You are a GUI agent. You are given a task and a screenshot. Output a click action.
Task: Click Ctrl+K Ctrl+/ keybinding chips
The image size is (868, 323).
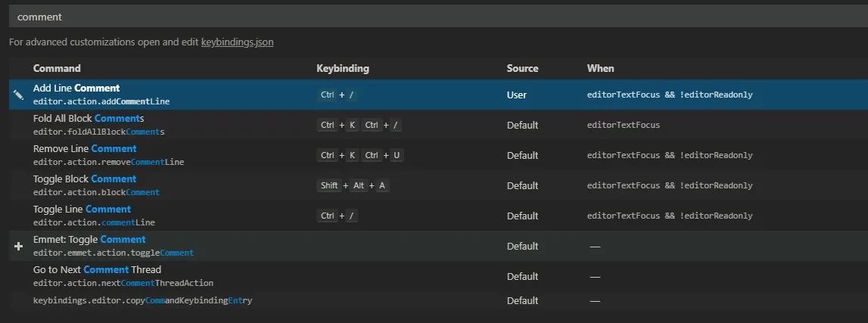pos(359,125)
